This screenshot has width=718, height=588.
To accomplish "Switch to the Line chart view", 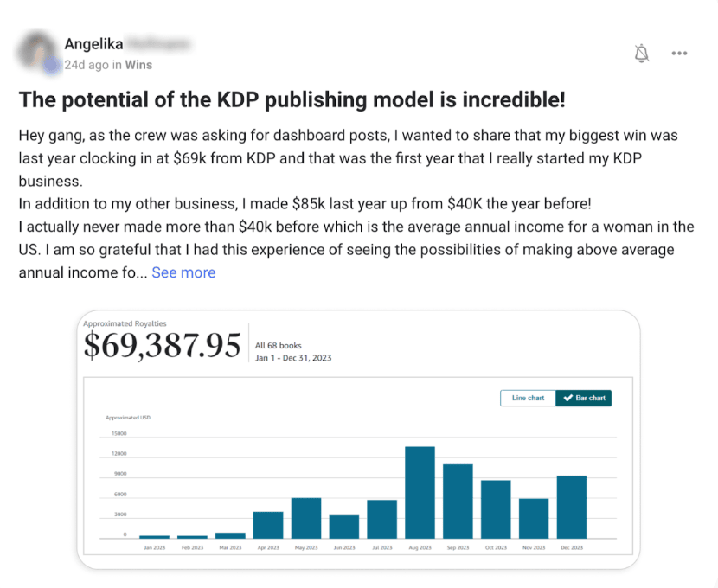I will coord(528,398).
